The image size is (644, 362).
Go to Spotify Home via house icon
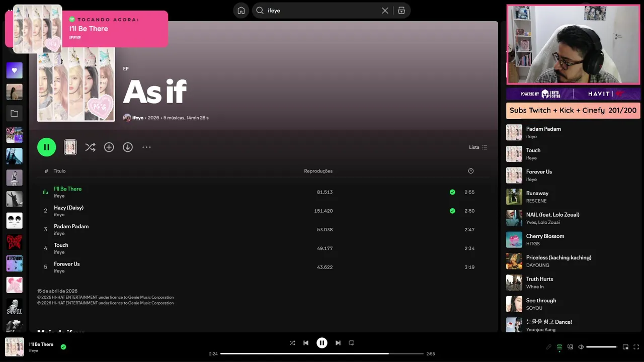pyautogui.click(x=241, y=11)
